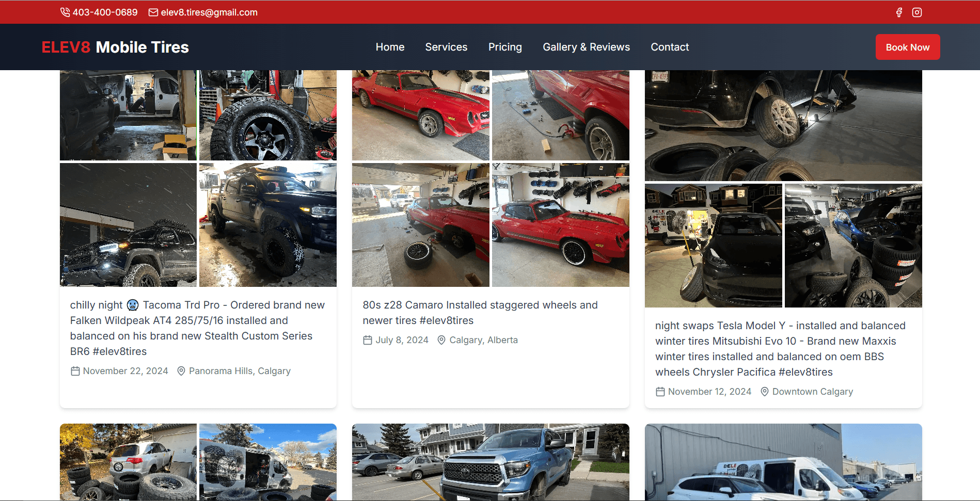Open the red Camaro front garage photo
Screen dimensions: 980x501
[x=421, y=115]
